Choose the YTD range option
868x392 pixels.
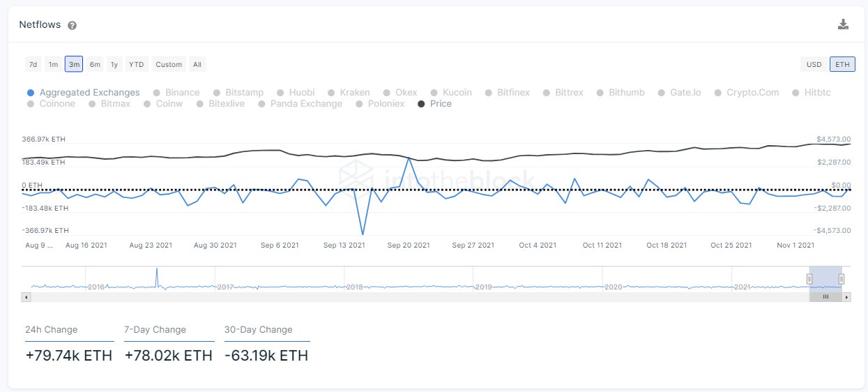tap(137, 65)
